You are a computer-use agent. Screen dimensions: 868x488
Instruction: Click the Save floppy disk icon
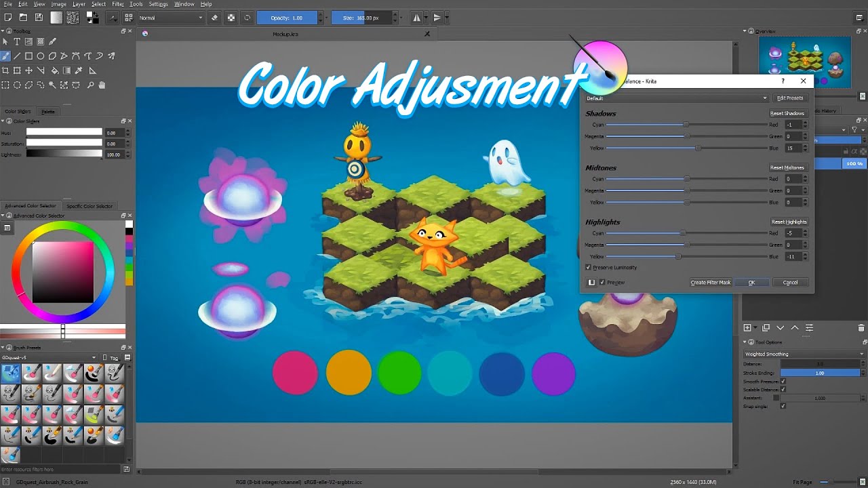(39, 18)
